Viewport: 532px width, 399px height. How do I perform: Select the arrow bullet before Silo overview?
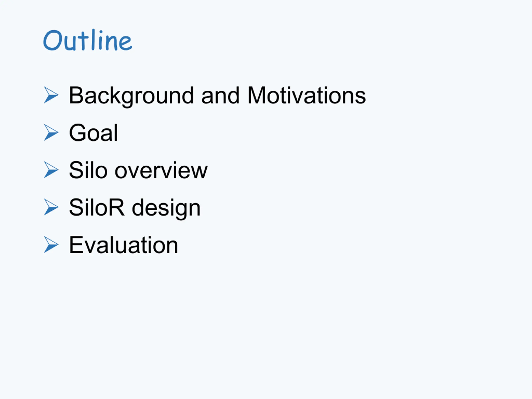coord(51,170)
